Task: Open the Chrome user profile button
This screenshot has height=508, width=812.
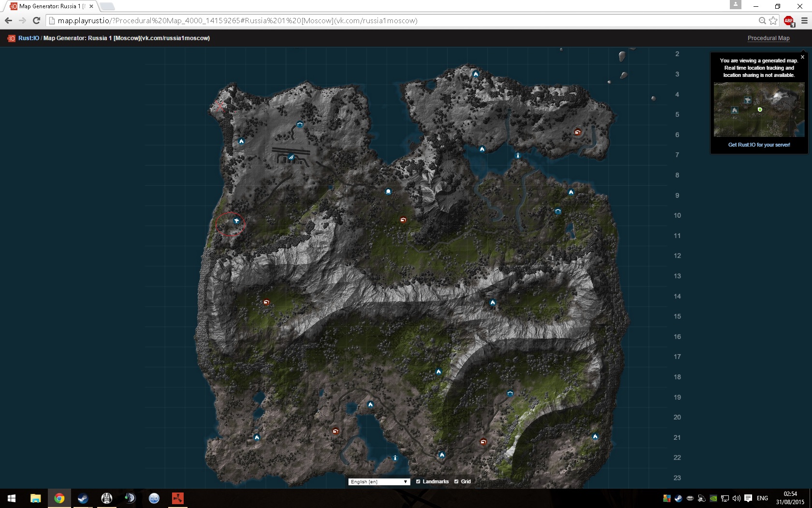Action: point(735,4)
